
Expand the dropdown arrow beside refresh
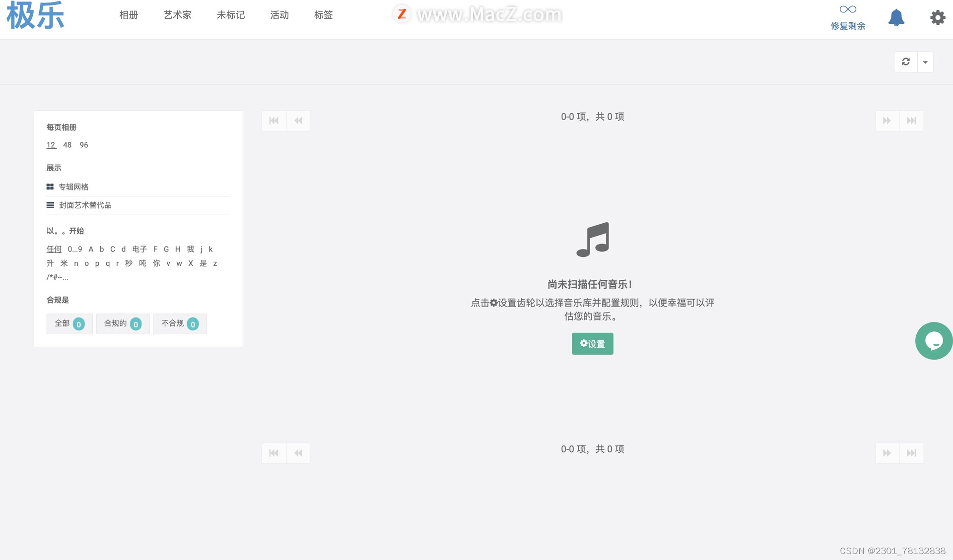point(925,62)
